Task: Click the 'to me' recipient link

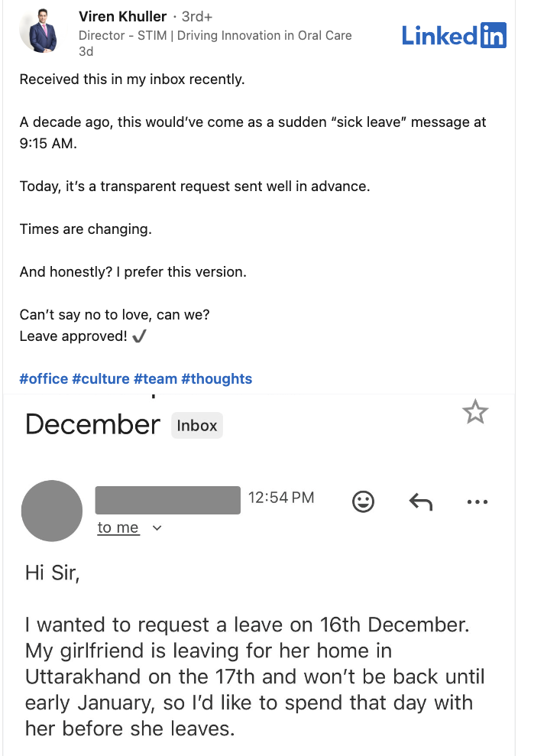Action: point(118,527)
